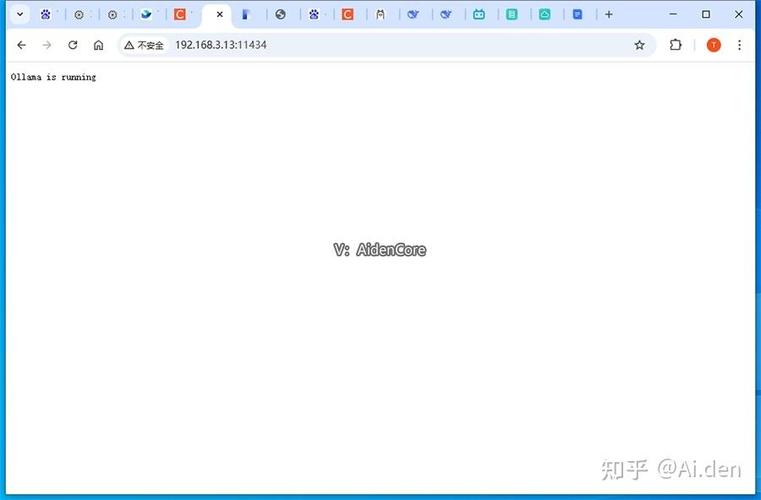Switch to the tab with the llama icon

tap(380, 15)
